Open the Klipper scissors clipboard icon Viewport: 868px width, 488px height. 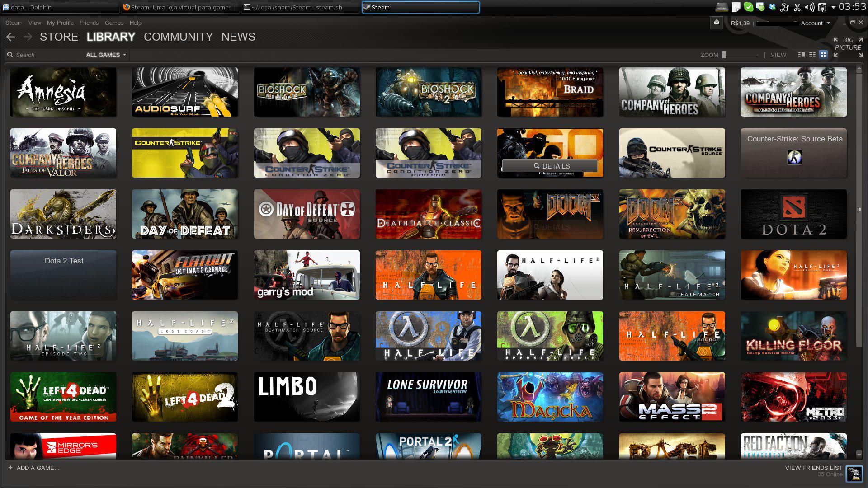point(797,7)
